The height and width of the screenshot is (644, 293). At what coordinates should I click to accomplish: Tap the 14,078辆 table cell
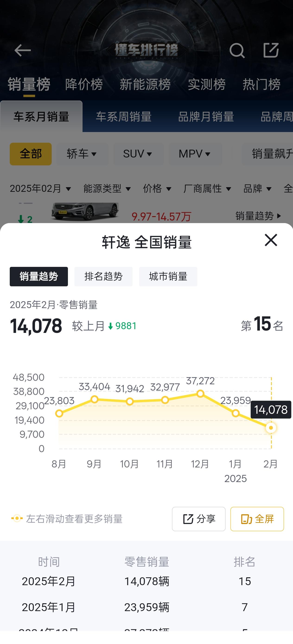pos(147,581)
